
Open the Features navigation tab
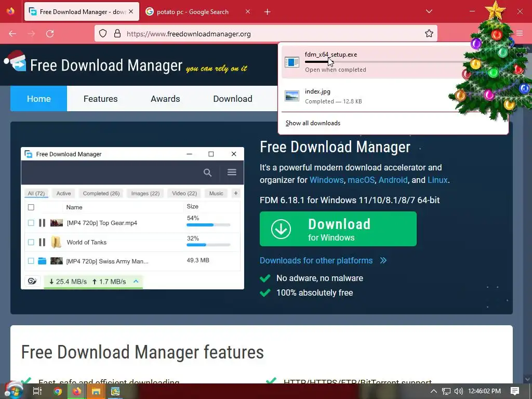[100, 99]
